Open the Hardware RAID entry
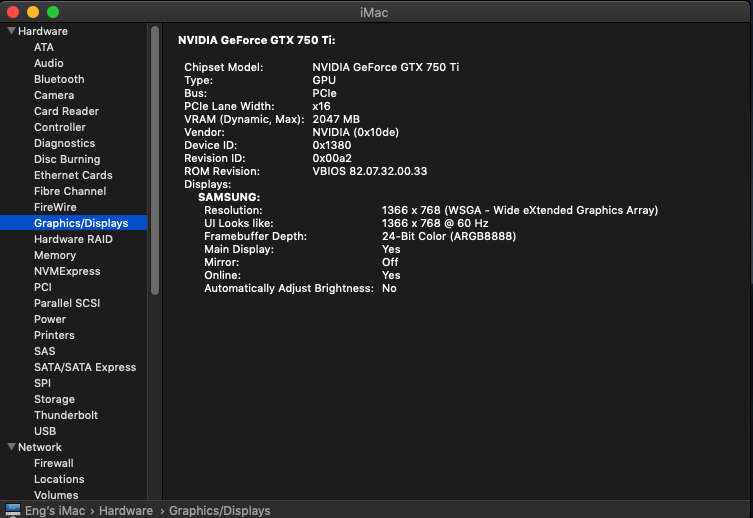Viewport: 753px width, 518px height. pos(73,239)
